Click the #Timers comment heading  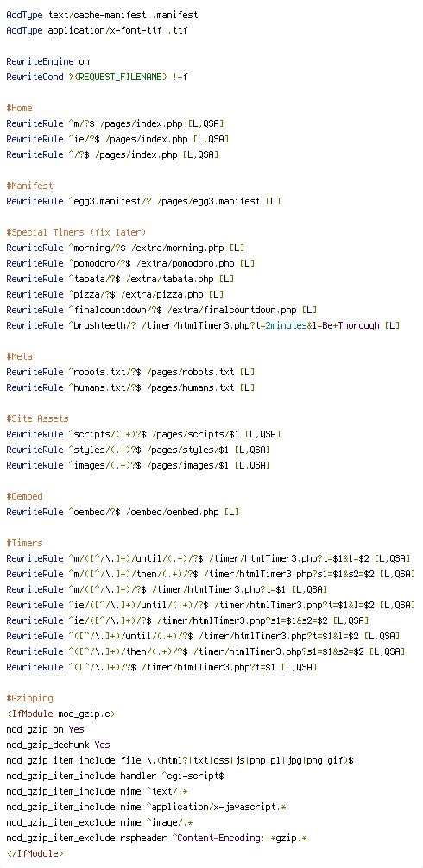point(24,542)
